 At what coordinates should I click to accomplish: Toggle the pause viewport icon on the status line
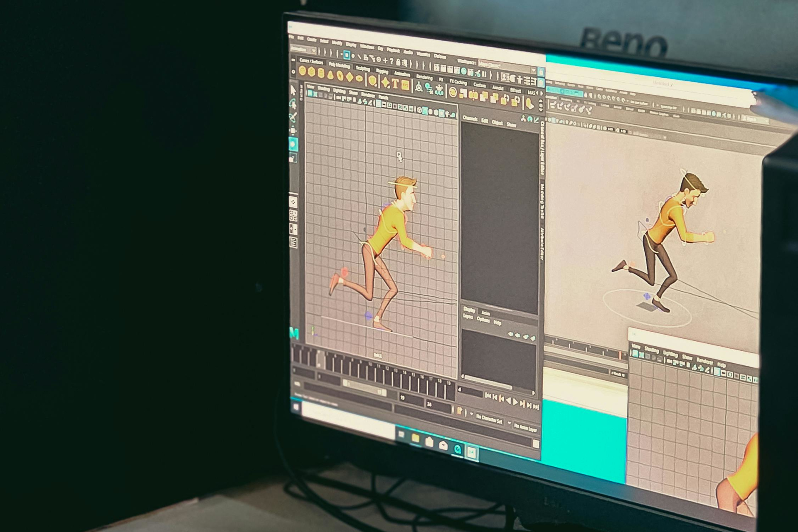tap(484, 74)
